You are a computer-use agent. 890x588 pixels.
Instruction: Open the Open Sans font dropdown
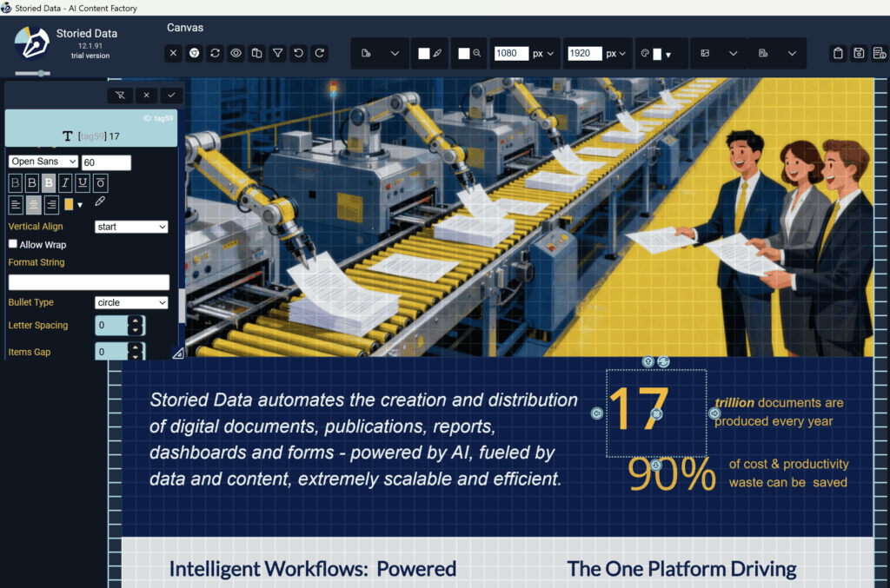click(43, 162)
